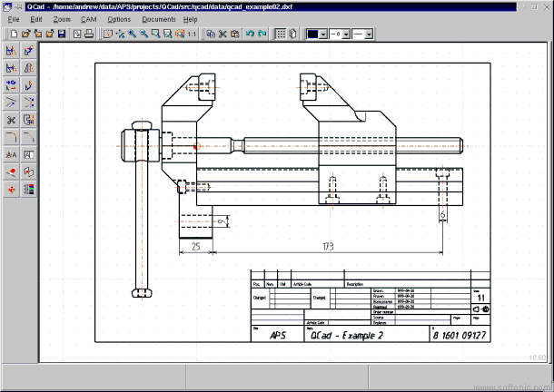Screen dimensions: 554x392
Task: Click the Save (floppy disk) icon
Action: 61,34
